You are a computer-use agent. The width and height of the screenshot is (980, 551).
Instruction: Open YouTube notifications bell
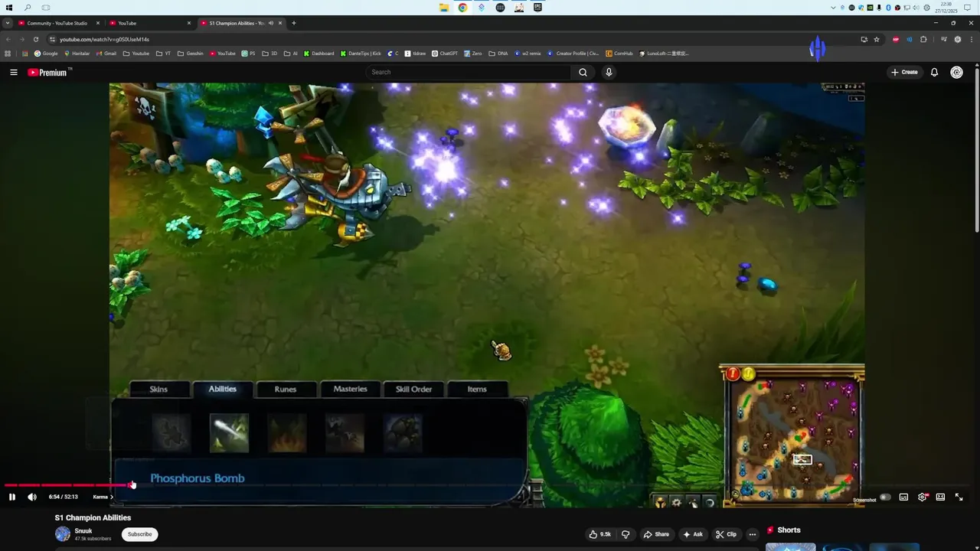pyautogui.click(x=934, y=72)
